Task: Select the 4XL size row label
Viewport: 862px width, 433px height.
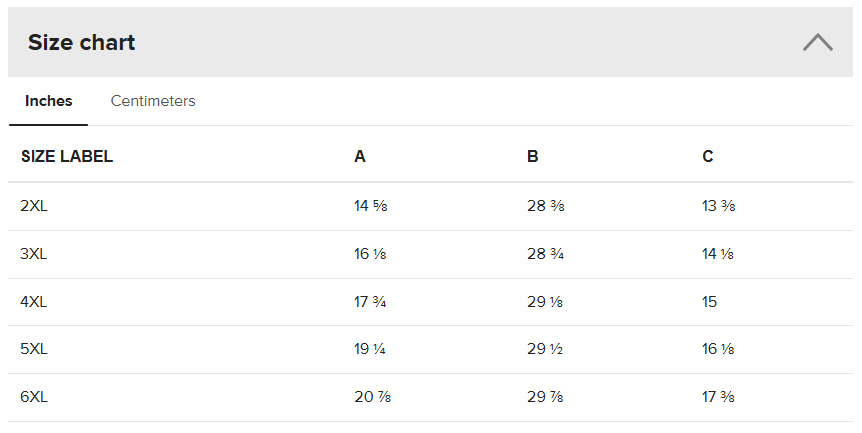Action: 34,302
